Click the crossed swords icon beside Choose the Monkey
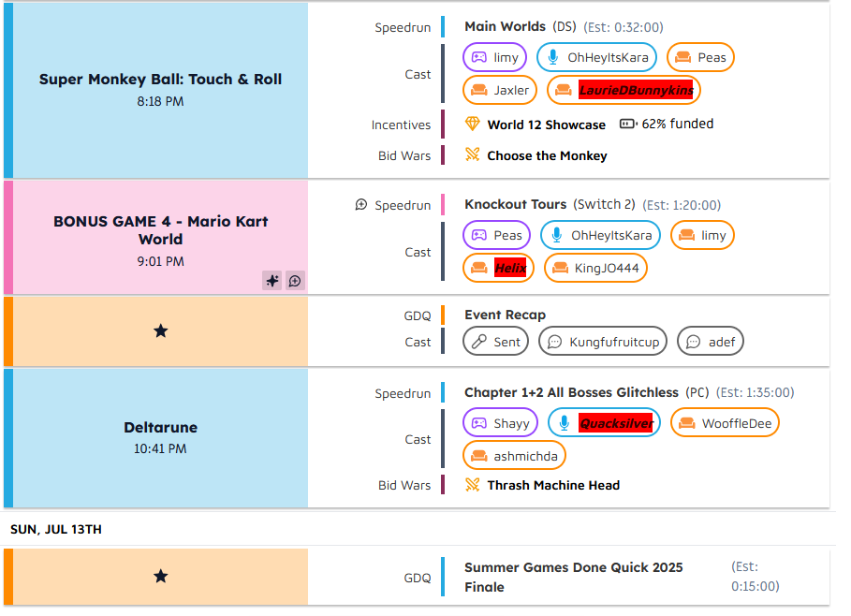This screenshot has width=851, height=616. (472, 155)
